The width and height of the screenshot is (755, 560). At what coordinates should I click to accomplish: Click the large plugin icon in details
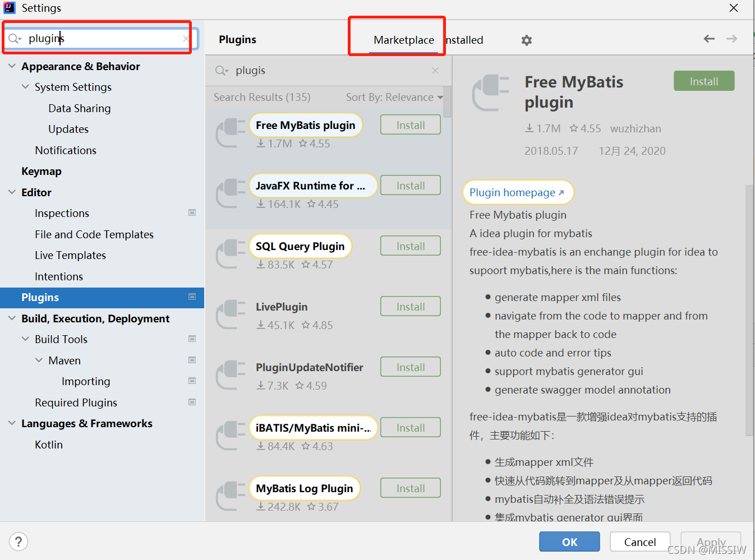pos(491,92)
